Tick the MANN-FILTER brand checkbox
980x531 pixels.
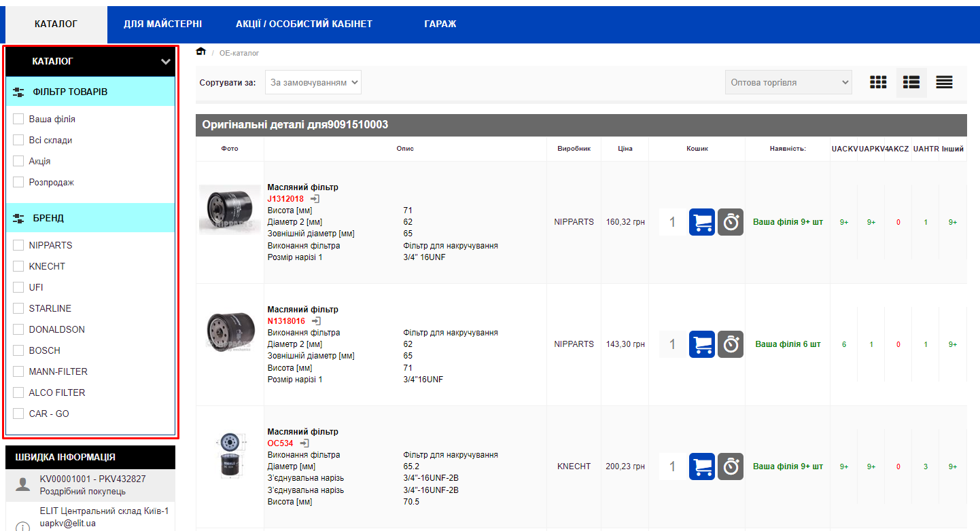click(x=18, y=371)
